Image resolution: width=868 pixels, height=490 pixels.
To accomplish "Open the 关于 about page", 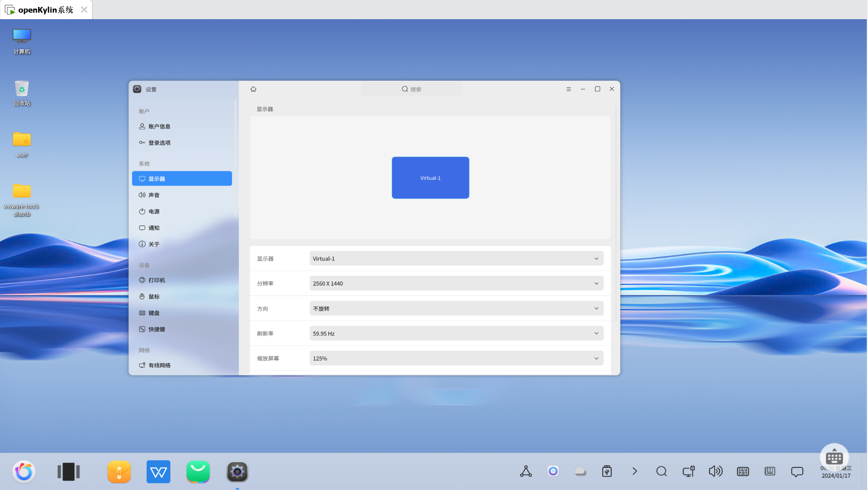I will pyautogui.click(x=182, y=244).
